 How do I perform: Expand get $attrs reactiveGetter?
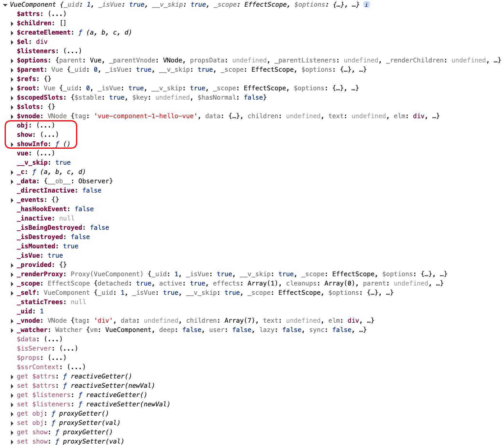point(12,377)
